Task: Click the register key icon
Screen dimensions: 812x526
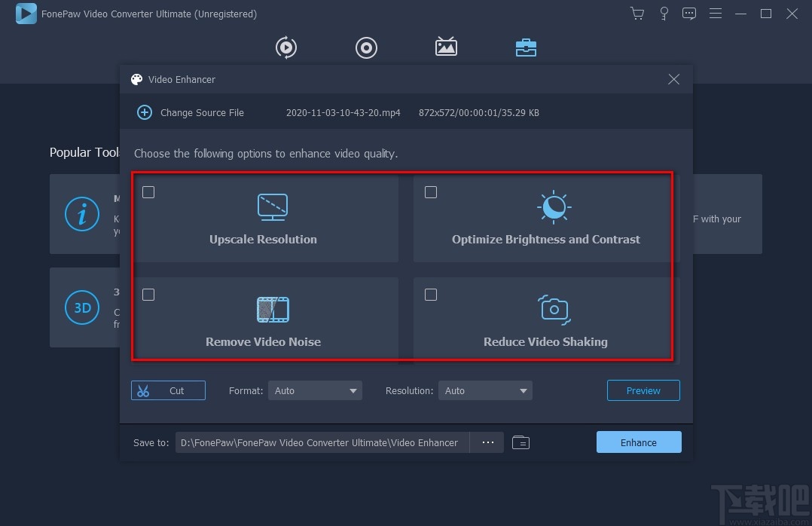Action: pyautogui.click(x=664, y=14)
